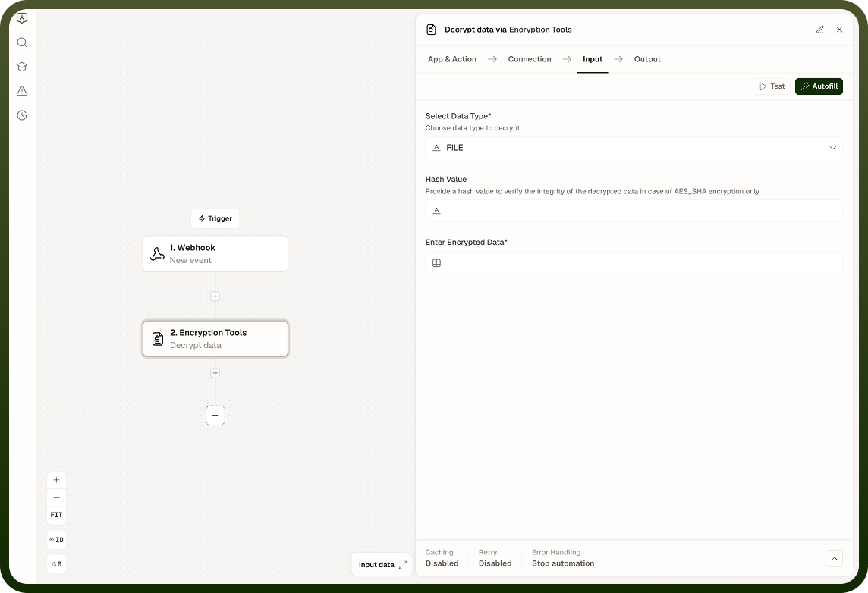Open the alerts warning triangle icon
Viewport: 868px width, 593px height.
(x=22, y=91)
